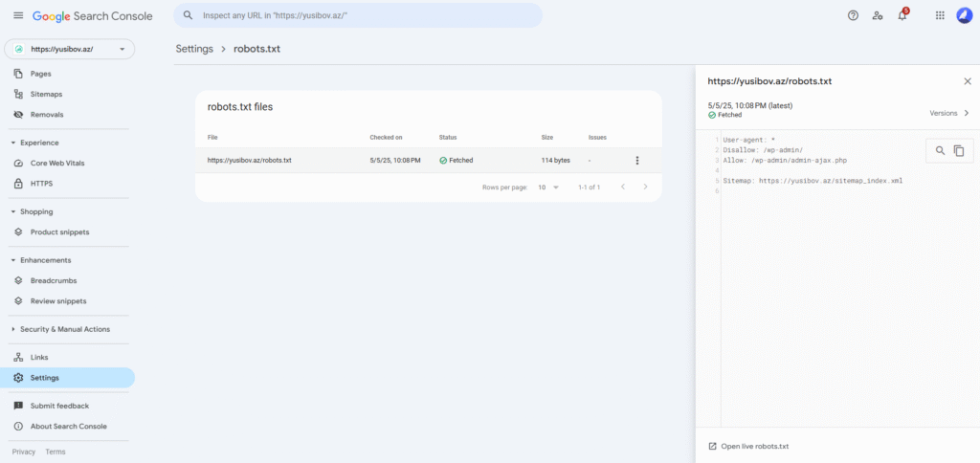Go to Pages report

40,74
